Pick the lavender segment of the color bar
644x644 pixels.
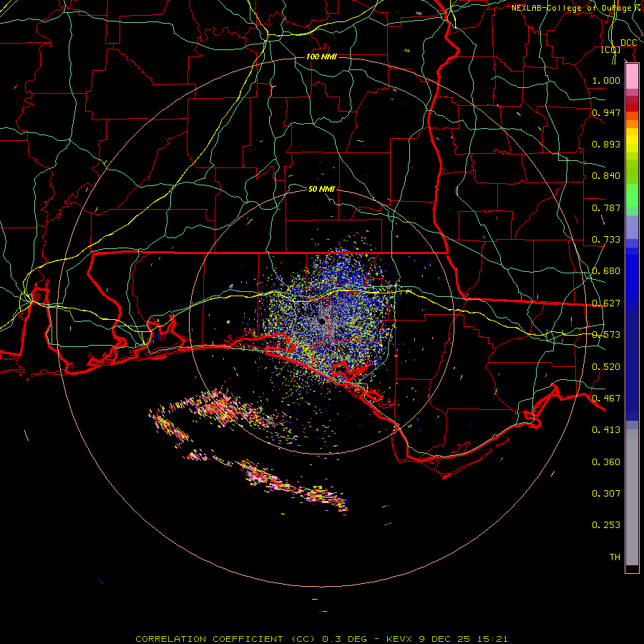coord(632,227)
